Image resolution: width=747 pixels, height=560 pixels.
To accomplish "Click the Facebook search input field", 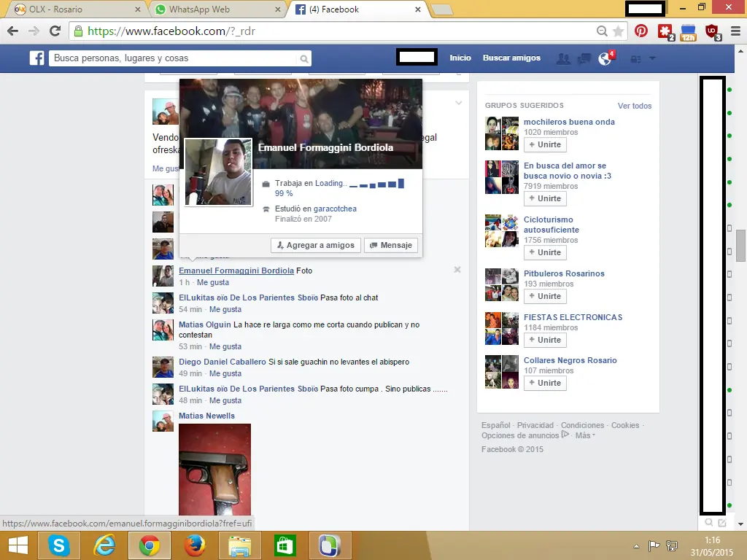I will (172, 58).
